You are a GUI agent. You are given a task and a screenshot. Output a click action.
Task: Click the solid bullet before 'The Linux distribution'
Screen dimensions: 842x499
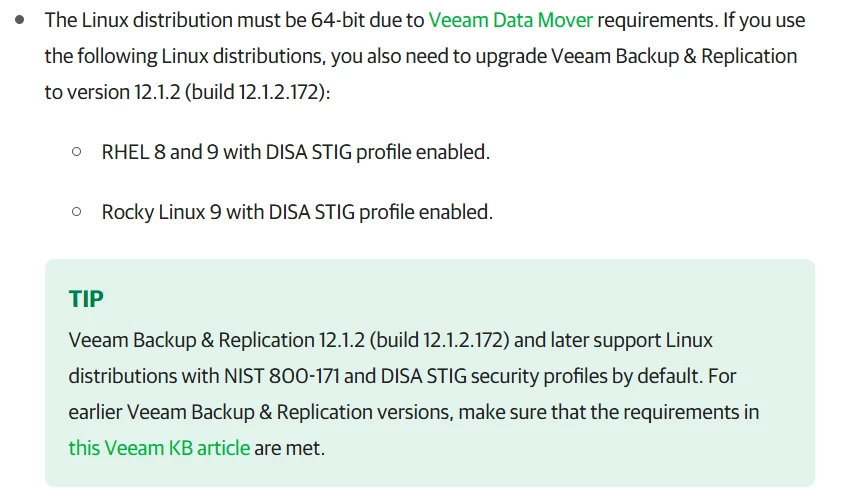click(20, 20)
